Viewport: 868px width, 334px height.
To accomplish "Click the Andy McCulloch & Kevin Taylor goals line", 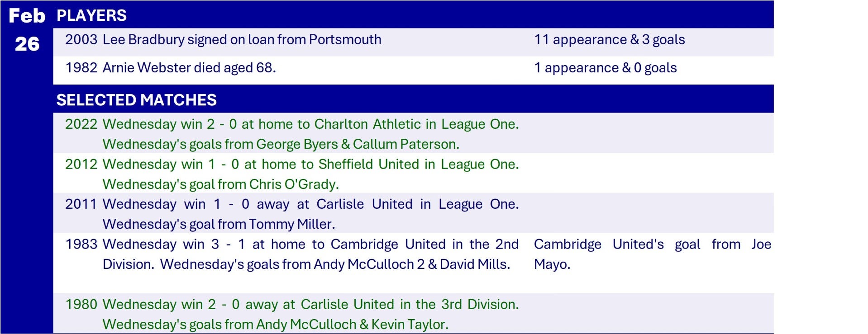I will pos(275,325).
